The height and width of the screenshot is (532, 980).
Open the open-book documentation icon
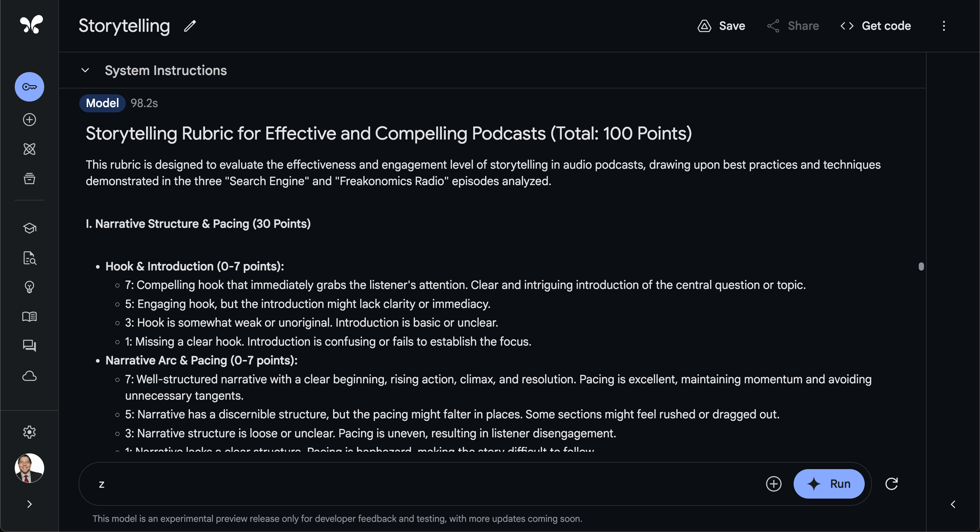click(29, 316)
